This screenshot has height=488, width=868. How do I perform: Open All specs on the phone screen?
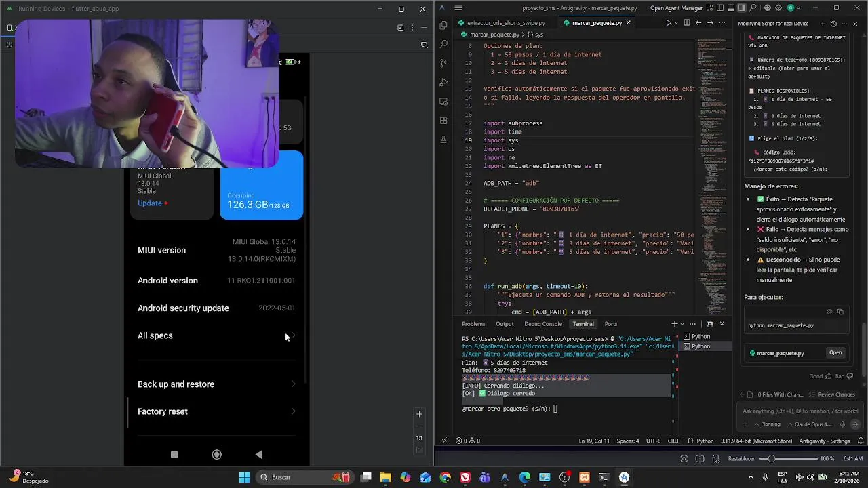coord(216,335)
